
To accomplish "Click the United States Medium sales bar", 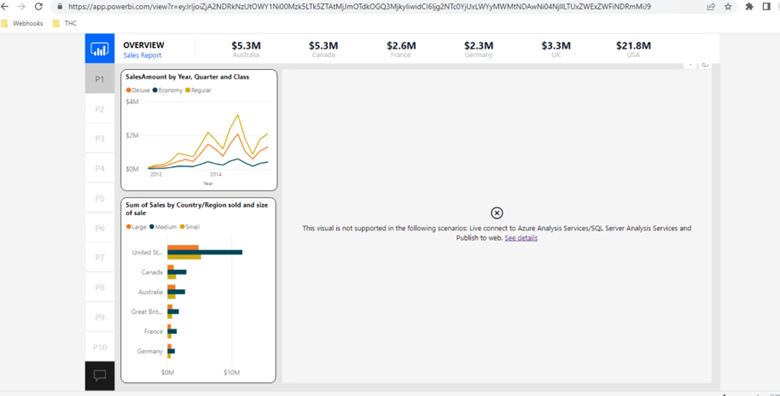I will [205, 252].
